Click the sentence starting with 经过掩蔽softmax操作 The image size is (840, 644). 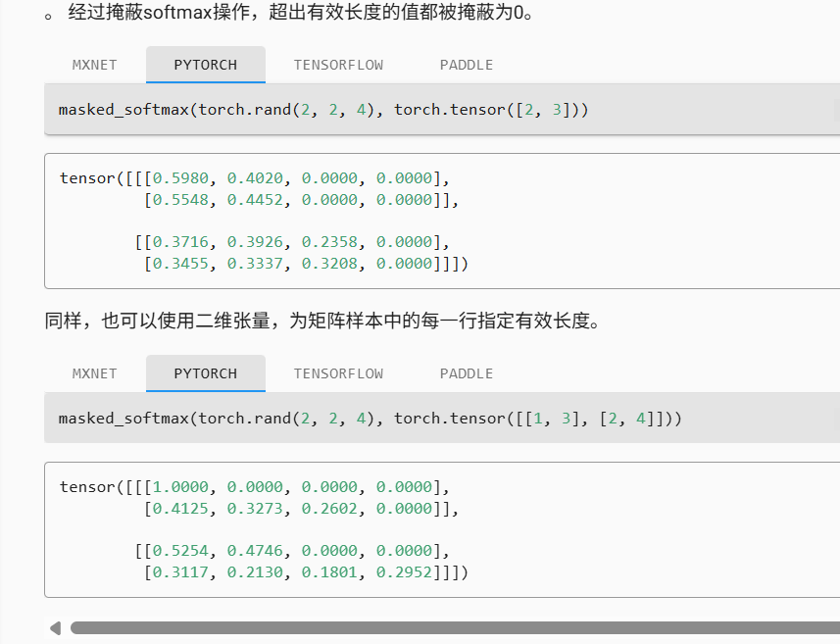coord(301,12)
